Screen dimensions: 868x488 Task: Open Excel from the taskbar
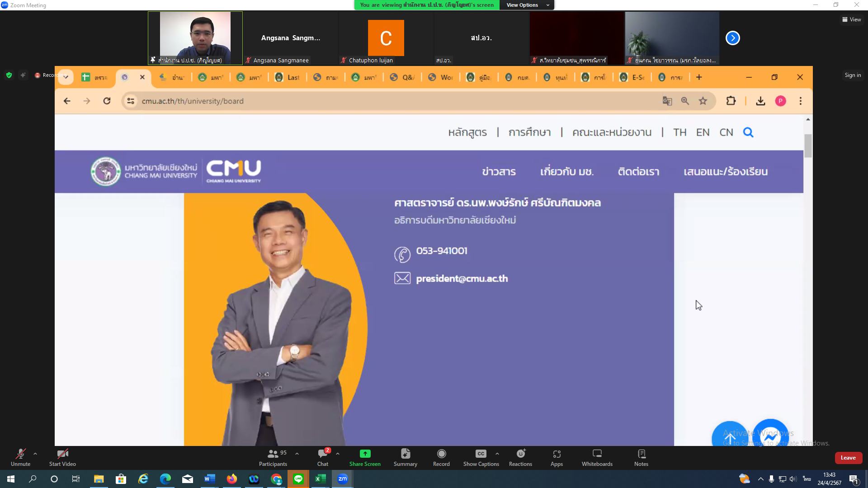(320, 479)
